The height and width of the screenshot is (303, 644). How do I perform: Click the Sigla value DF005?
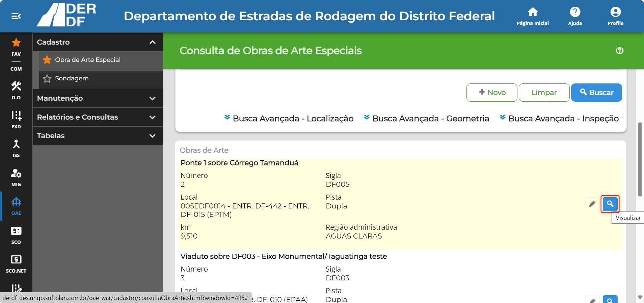pyautogui.click(x=338, y=184)
